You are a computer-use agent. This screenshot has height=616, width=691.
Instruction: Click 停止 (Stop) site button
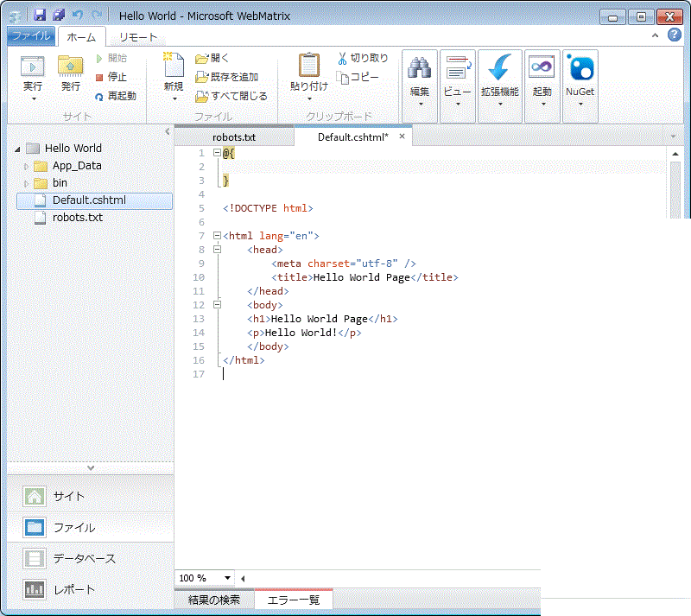[x=111, y=77]
